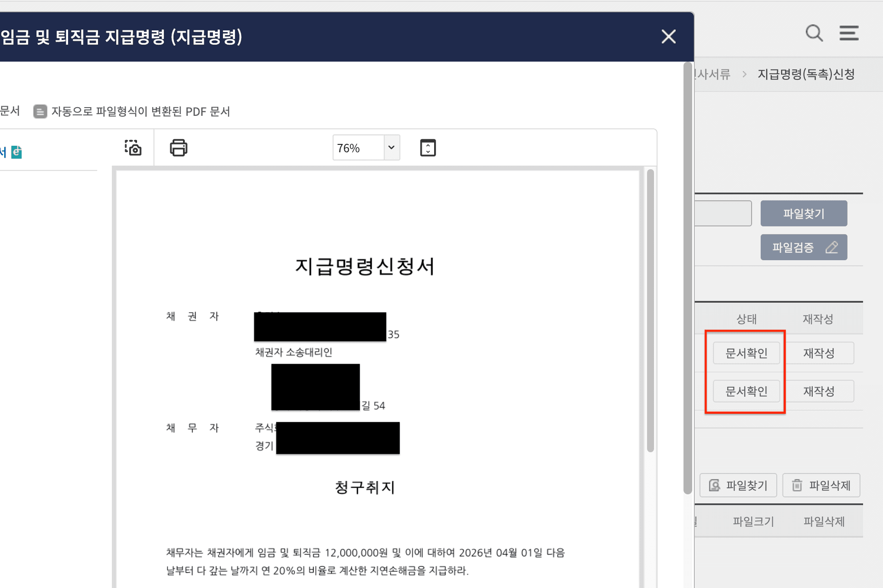Click the first 재작성 button

click(x=820, y=353)
